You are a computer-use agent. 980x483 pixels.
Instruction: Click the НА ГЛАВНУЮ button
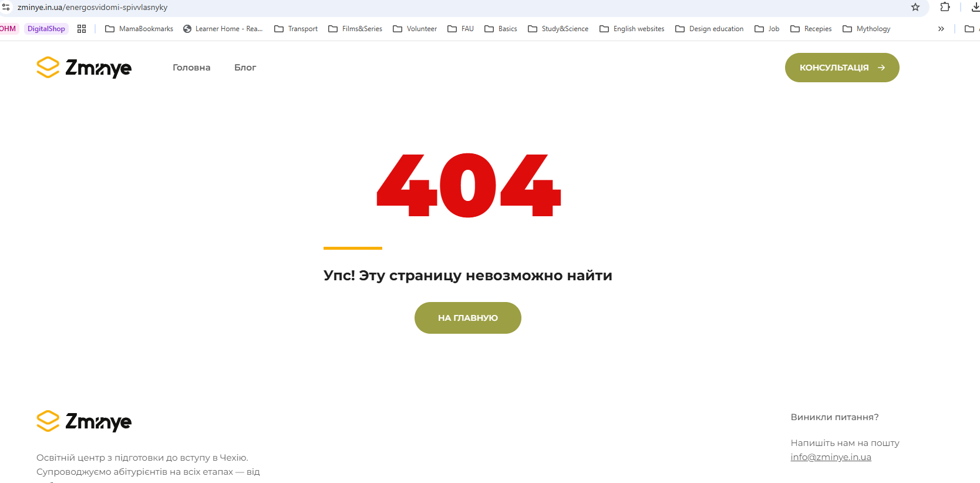468,318
